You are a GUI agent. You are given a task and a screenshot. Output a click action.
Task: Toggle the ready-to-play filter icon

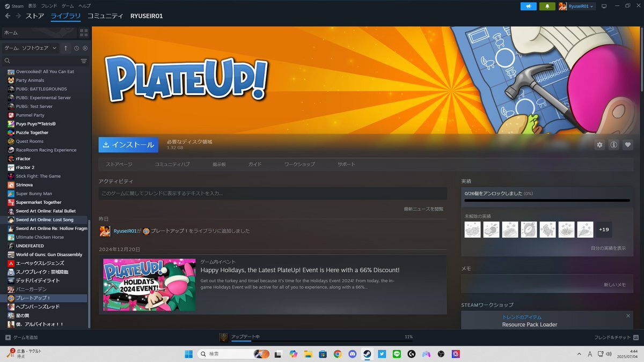click(85, 48)
